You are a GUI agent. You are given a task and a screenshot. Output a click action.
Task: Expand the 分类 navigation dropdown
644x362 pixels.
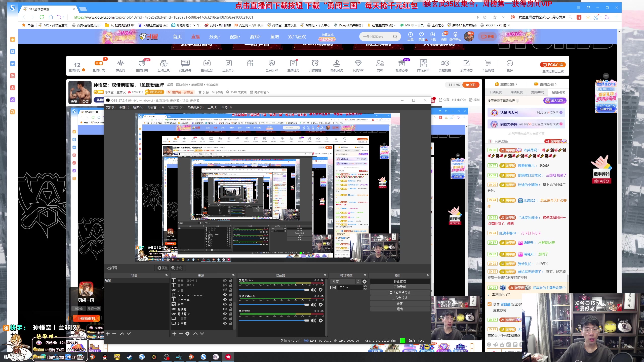coord(214,37)
